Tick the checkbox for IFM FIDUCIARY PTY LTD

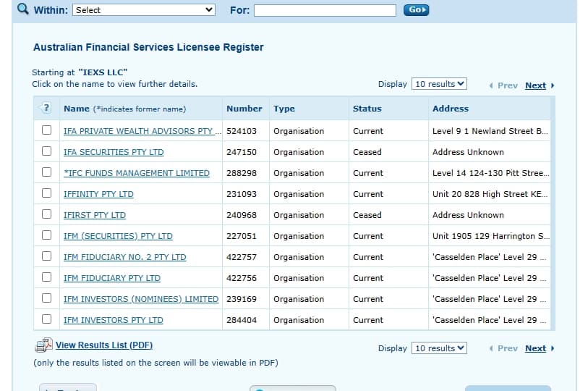click(x=46, y=277)
